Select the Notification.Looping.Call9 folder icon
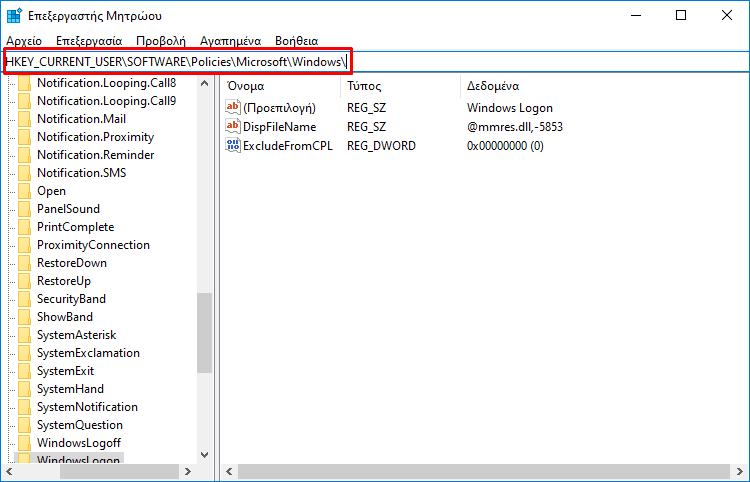 [24, 101]
